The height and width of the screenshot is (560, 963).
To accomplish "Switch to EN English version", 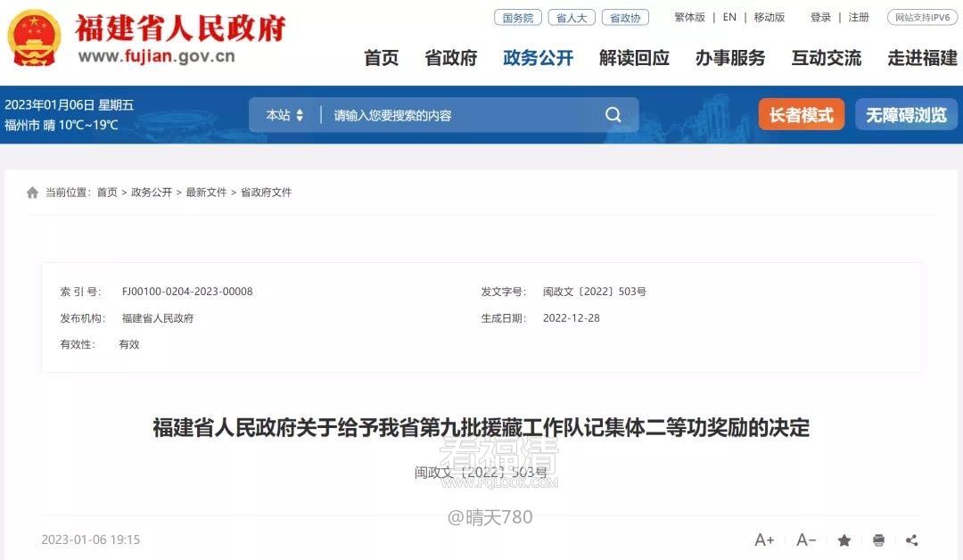I will [729, 17].
